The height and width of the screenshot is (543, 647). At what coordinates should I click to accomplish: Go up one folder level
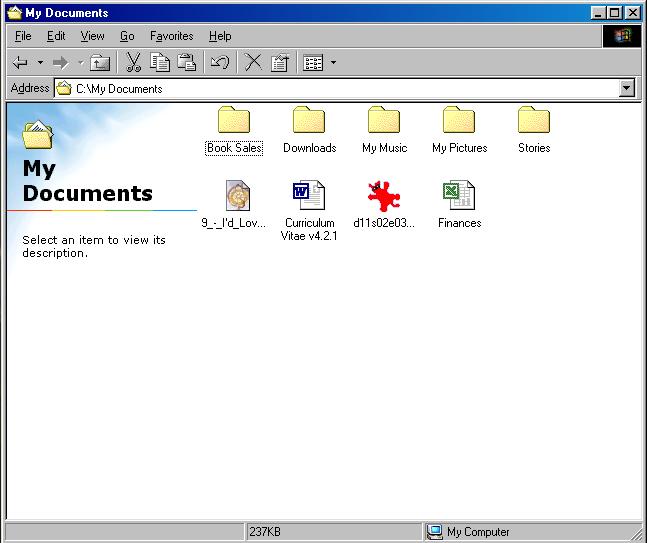click(99, 63)
